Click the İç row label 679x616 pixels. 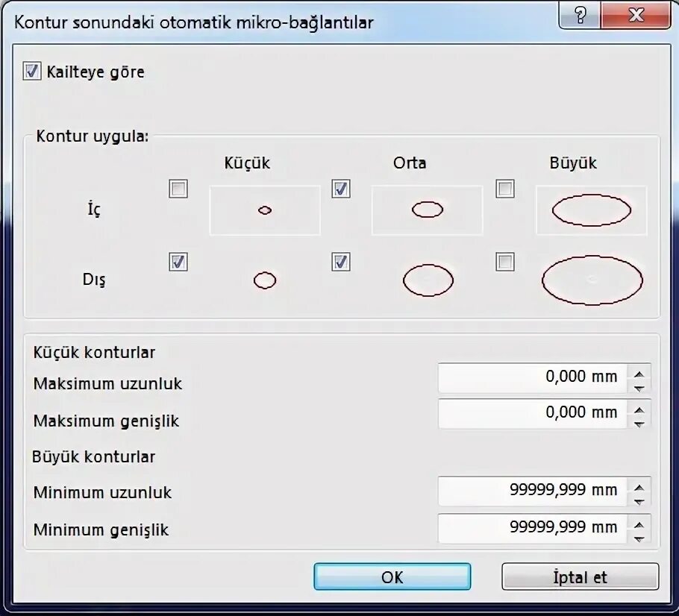click(95, 210)
